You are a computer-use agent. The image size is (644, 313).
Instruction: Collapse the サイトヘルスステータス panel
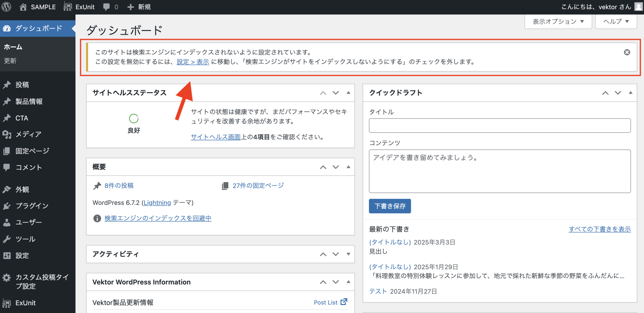[x=348, y=93]
